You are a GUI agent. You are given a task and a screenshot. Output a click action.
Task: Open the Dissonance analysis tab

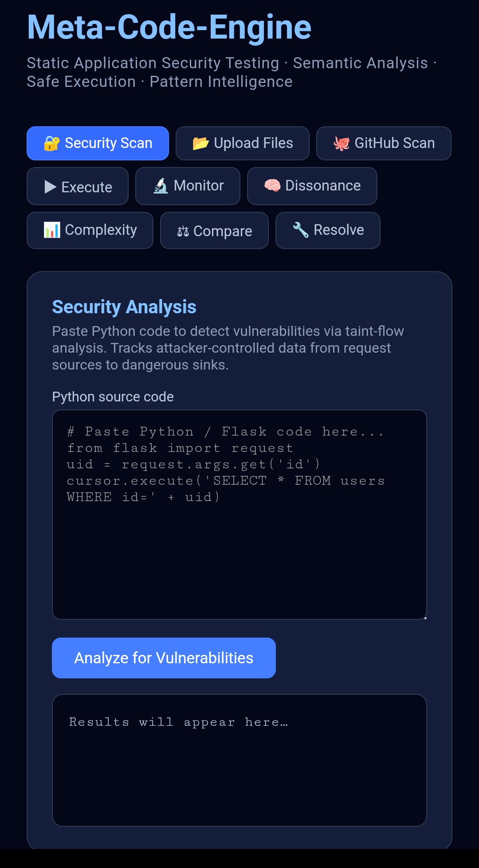click(312, 186)
